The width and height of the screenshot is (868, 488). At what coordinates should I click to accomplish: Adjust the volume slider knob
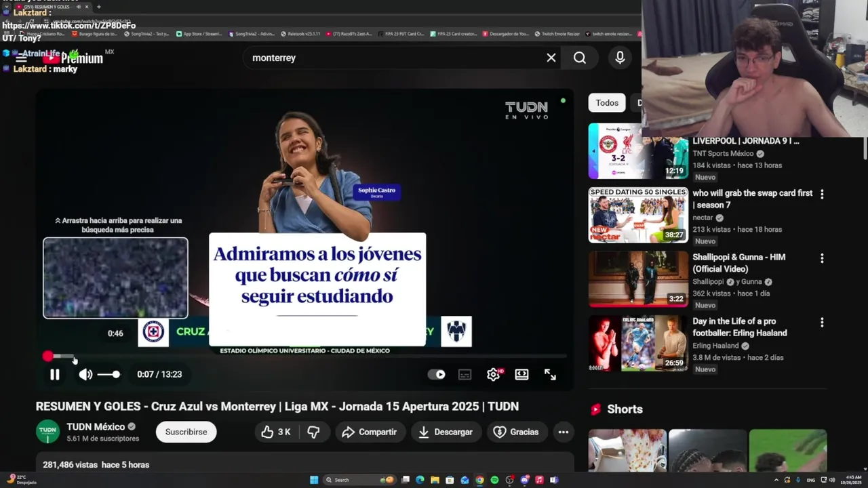(x=116, y=374)
